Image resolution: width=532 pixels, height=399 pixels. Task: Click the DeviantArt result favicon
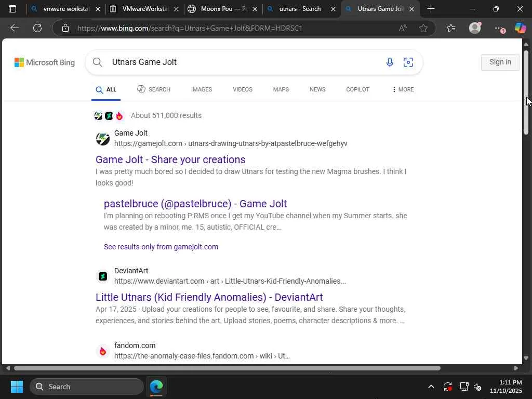click(102, 276)
